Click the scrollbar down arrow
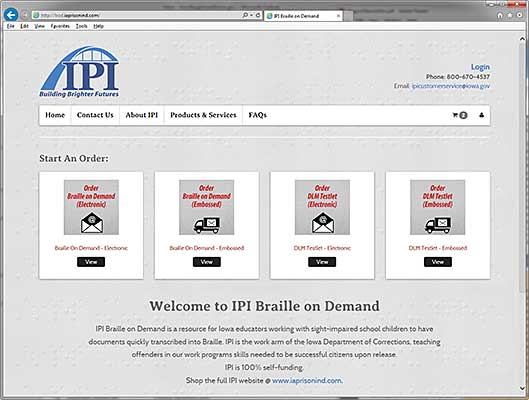 (522, 389)
